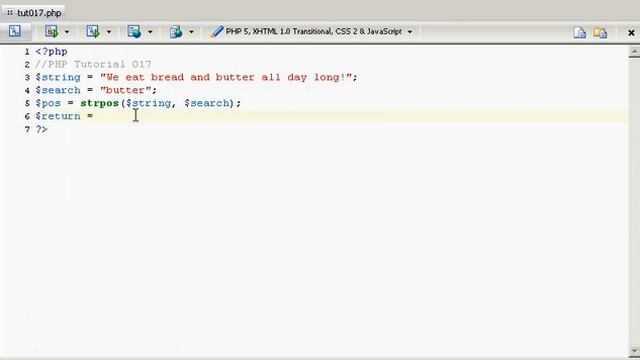Click the "strpos" function name
Image resolution: width=640 pixels, height=360 pixels.
(100, 103)
